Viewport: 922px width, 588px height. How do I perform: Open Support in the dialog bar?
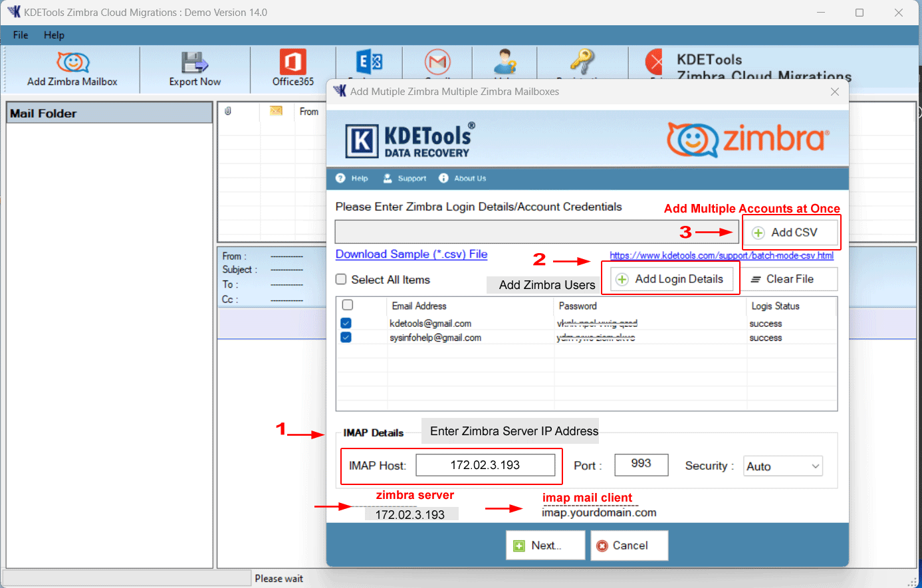pyautogui.click(x=405, y=178)
